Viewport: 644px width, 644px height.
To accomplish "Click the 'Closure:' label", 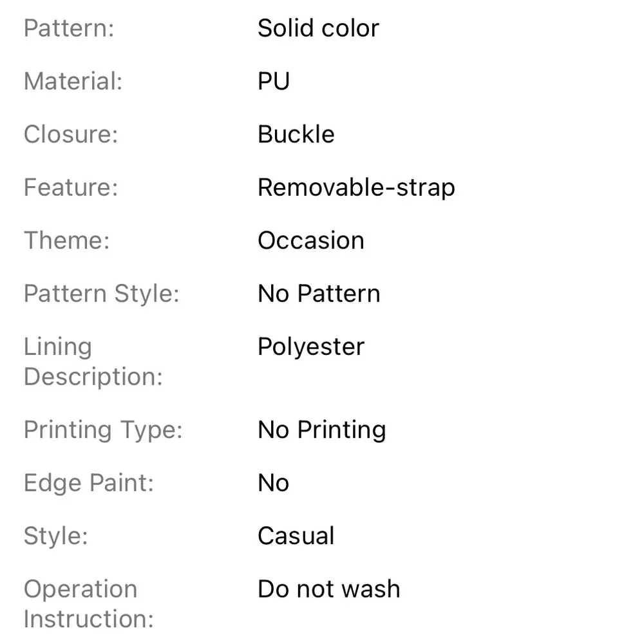I will click(x=71, y=135).
